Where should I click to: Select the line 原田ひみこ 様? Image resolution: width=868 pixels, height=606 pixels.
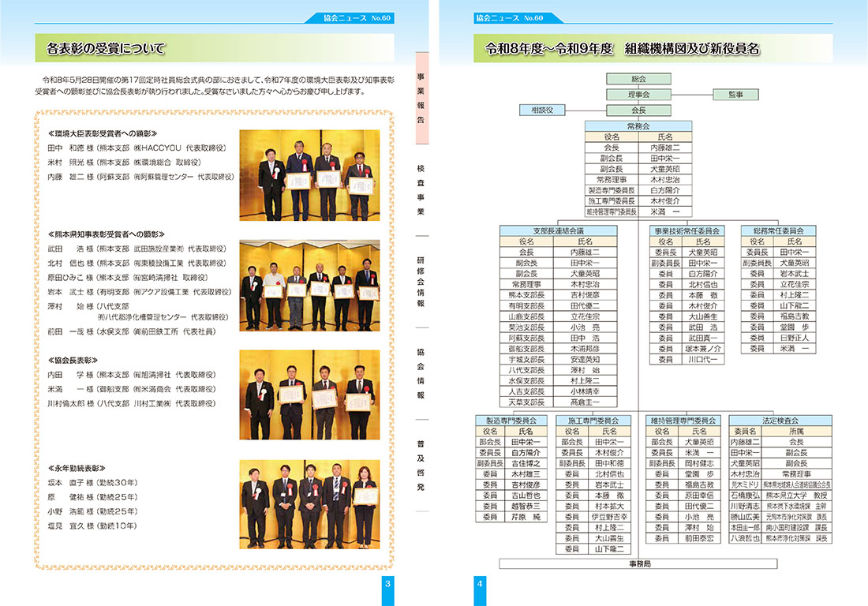point(128,277)
